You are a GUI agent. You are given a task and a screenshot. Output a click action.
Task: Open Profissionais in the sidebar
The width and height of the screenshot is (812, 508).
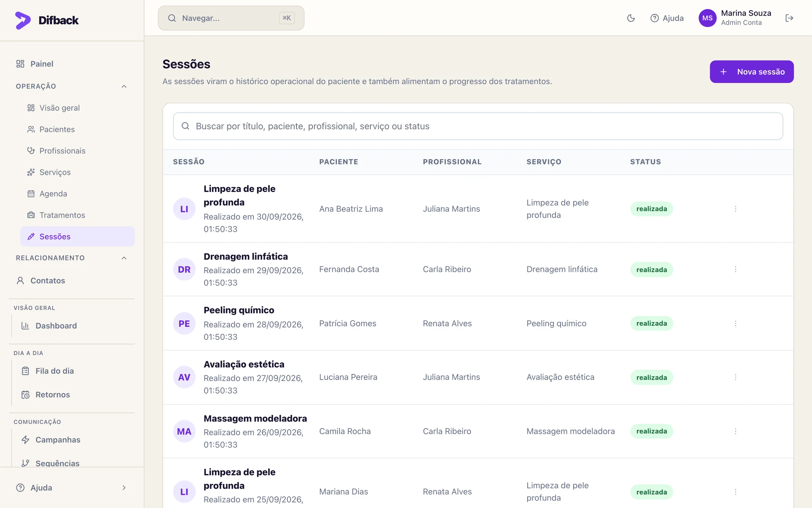coord(77,151)
